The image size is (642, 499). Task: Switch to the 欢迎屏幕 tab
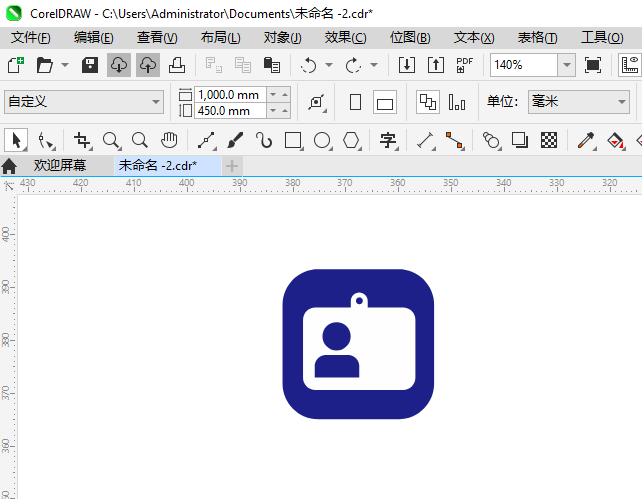[x=59, y=165]
